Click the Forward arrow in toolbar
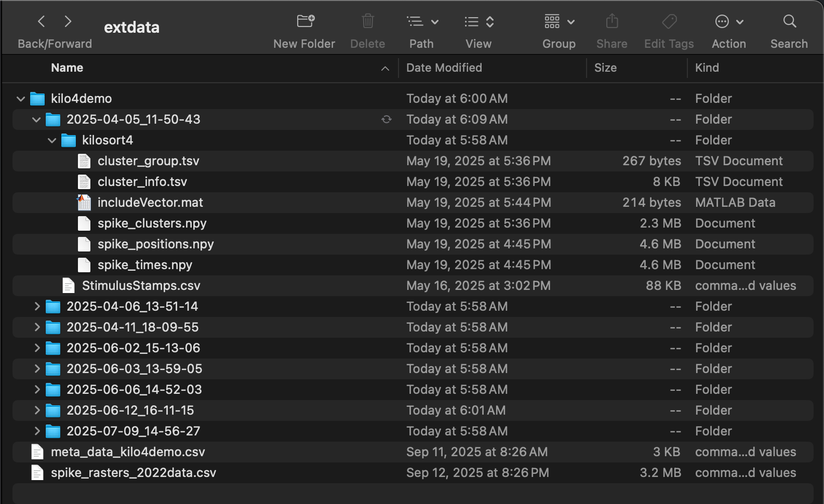 tap(68, 21)
